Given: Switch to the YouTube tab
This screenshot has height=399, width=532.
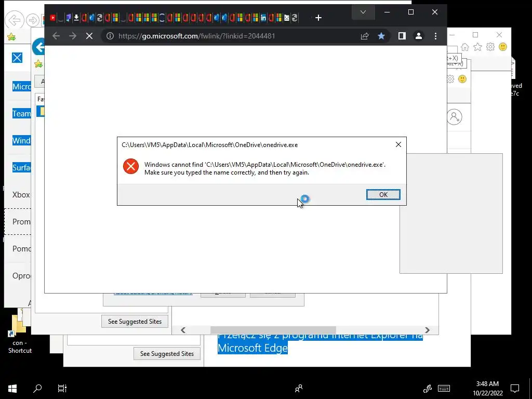Looking at the screenshot, I should (x=52, y=18).
